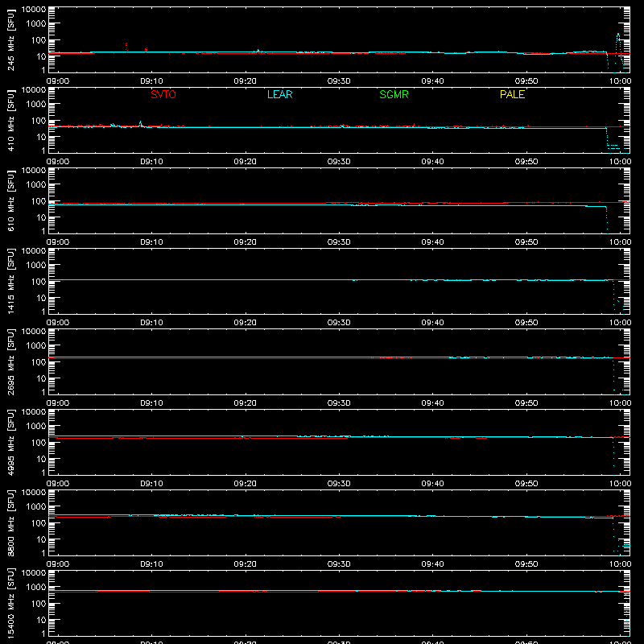Click the 1000 y-axis value of 15400 MHz panel

[36, 588]
